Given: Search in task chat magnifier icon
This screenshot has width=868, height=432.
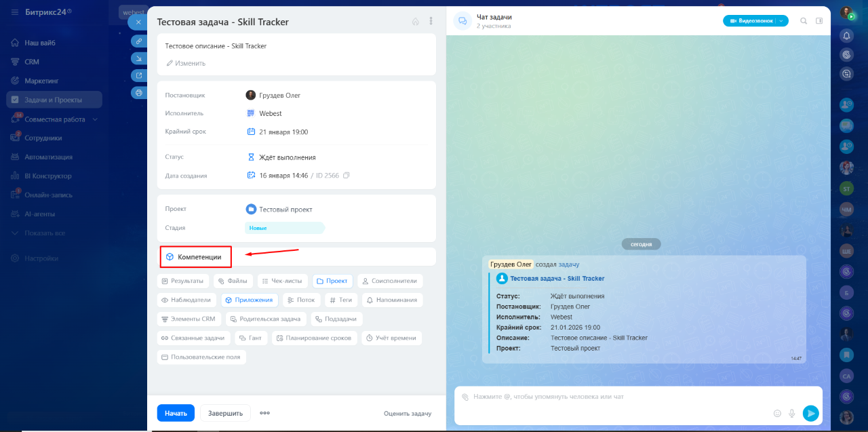Looking at the screenshot, I should click(804, 21).
